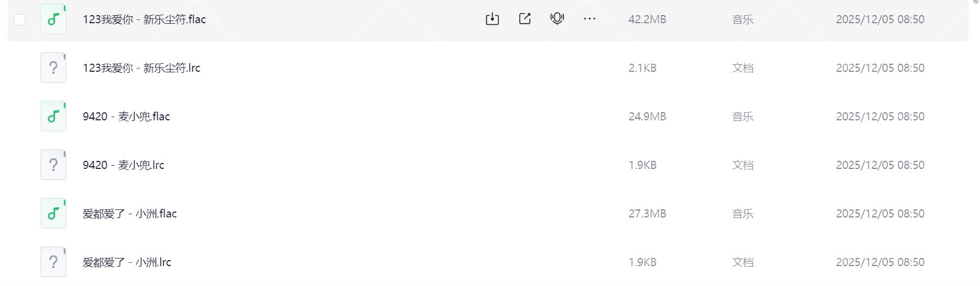Click music icon for 爱都爱了 - 小洲.flac

pos(53,214)
